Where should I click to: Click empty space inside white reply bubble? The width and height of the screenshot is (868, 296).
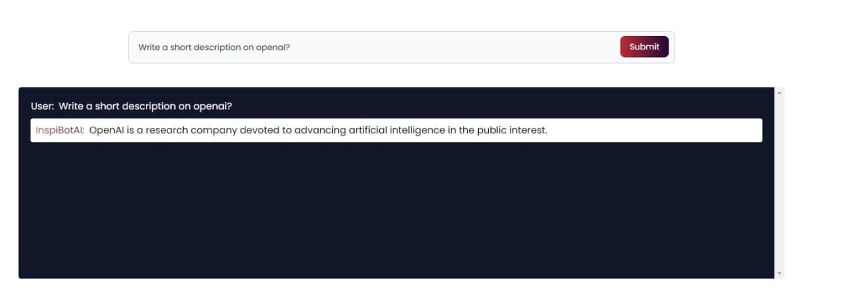(654, 130)
